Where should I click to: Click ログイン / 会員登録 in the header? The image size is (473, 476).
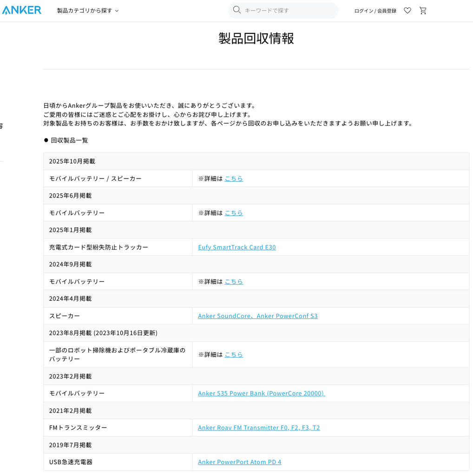375,11
